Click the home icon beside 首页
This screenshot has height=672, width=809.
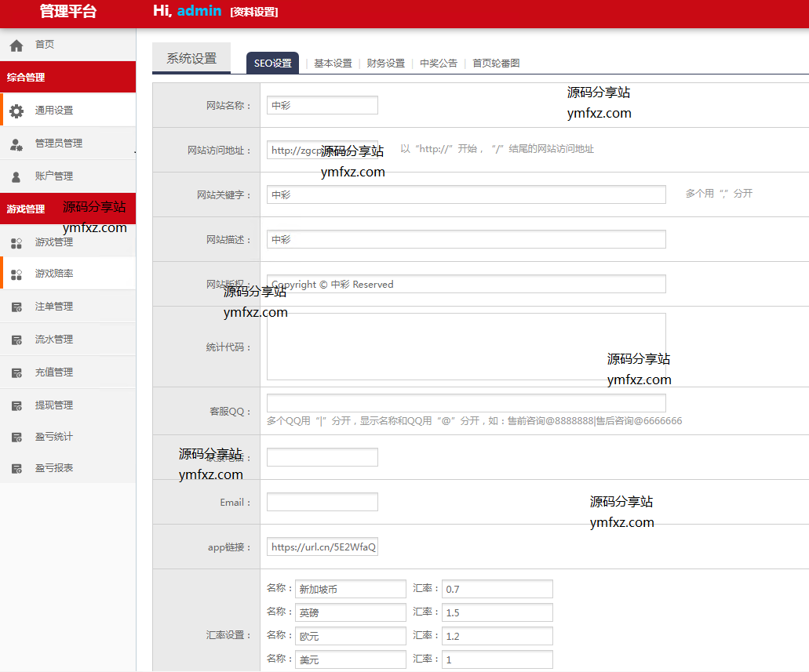[16, 46]
